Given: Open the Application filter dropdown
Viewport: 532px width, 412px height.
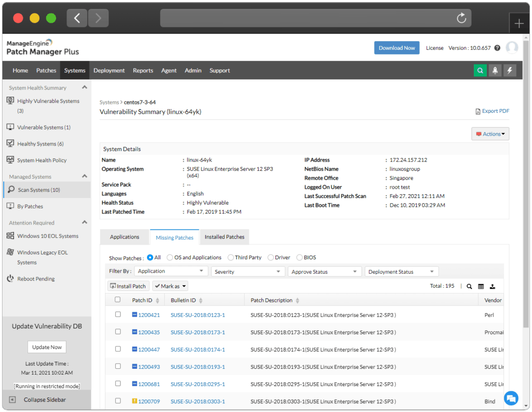Looking at the screenshot, I should [171, 271].
